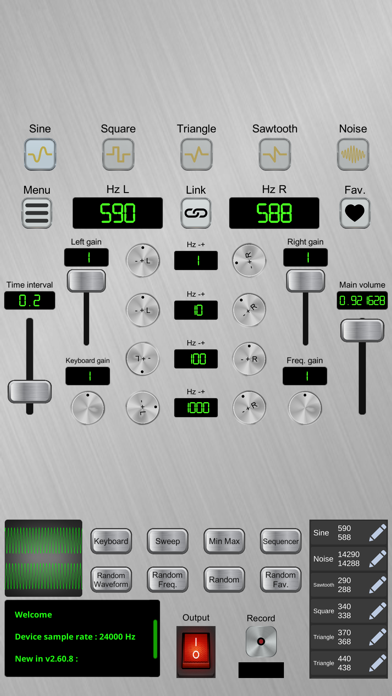Click the Time interval value 0.2
392x696 pixels.
30,301
